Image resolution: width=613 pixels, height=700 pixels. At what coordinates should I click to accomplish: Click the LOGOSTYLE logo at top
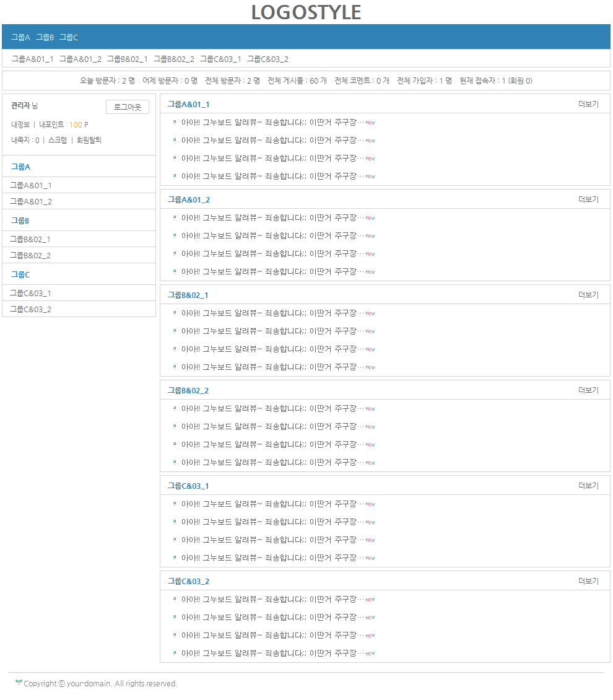(306, 12)
